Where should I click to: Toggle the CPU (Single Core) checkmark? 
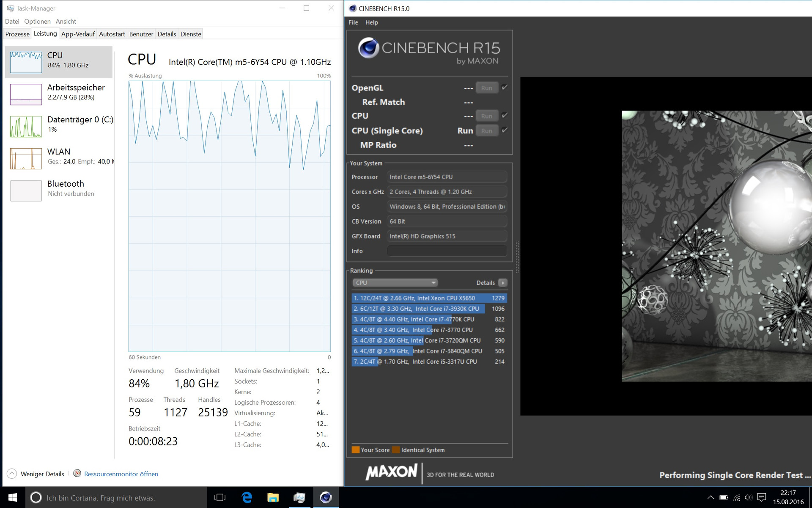coord(505,130)
